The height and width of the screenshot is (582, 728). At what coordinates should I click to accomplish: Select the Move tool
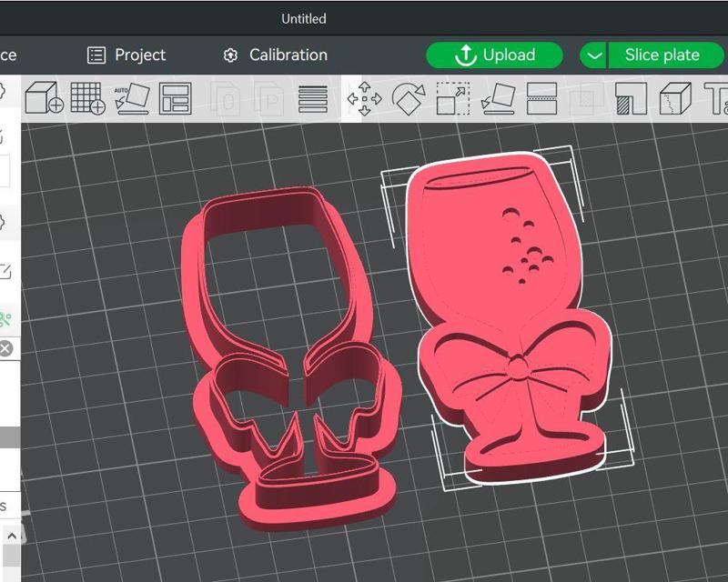(365, 98)
